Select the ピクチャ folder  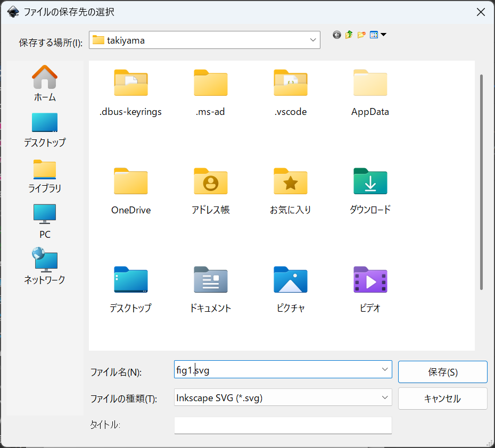coord(290,289)
